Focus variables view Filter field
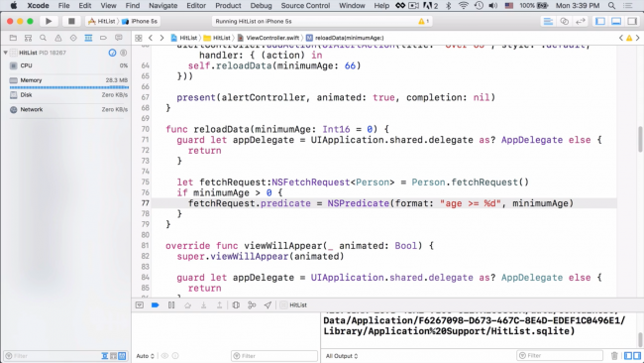The width and height of the screenshot is (644, 363). (x=274, y=356)
